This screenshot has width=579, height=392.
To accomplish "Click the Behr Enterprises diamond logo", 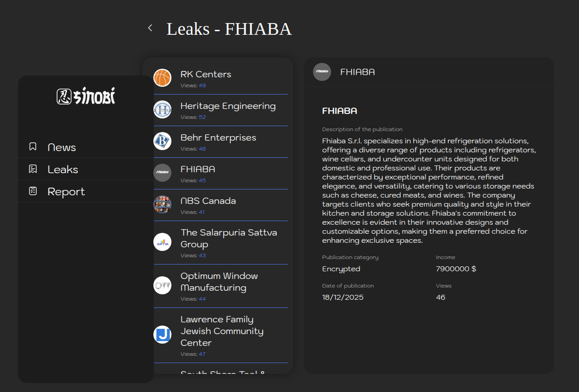I will [x=162, y=141].
